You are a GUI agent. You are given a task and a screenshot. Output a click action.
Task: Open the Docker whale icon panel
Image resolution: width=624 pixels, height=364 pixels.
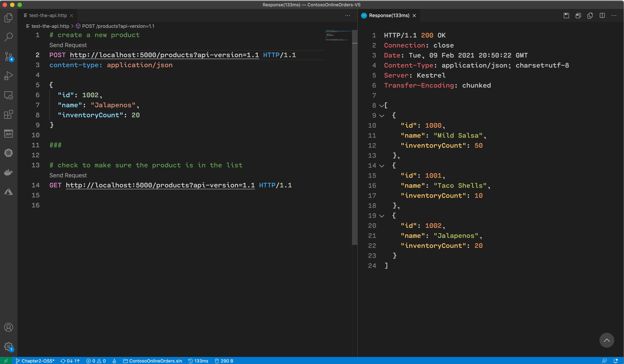click(x=8, y=172)
